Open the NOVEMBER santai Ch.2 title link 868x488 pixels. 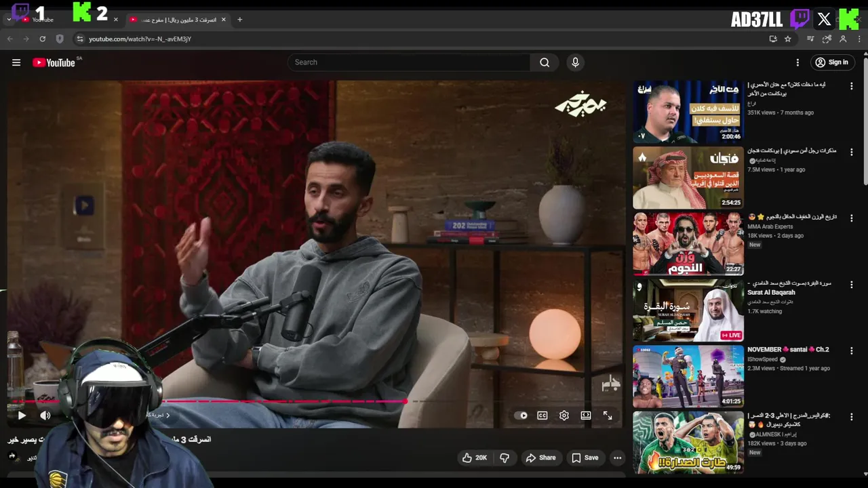click(x=788, y=350)
